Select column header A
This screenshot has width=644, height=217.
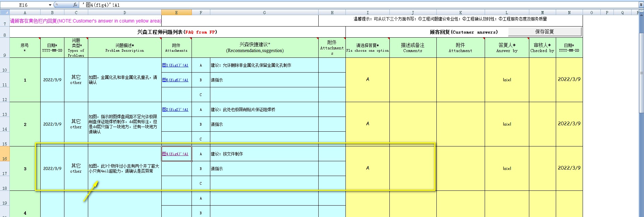[x=25, y=12]
